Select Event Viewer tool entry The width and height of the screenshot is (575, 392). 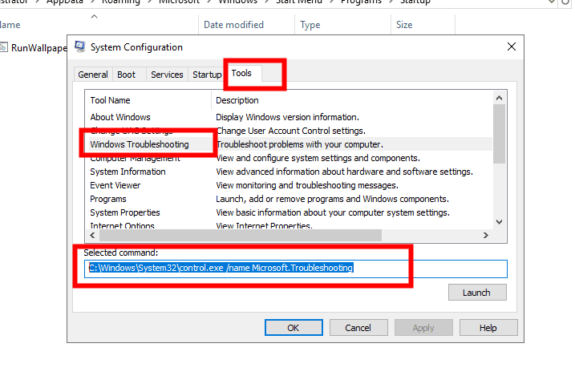tap(115, 185)
